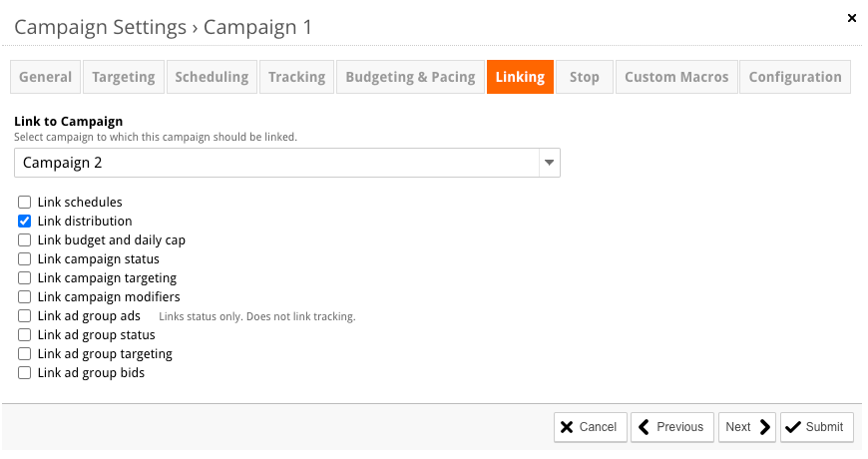Open the Configuration tab

coord(795,77)
